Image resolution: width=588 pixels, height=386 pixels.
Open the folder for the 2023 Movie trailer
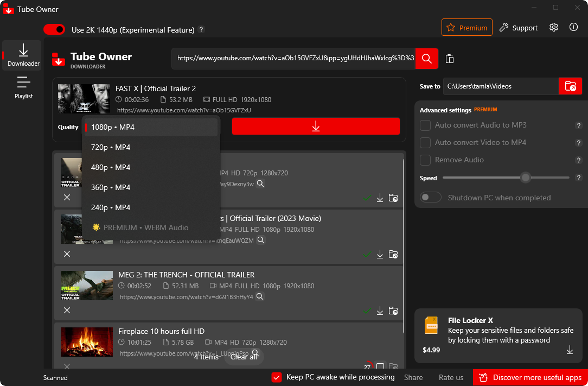(x=393, y=254)
